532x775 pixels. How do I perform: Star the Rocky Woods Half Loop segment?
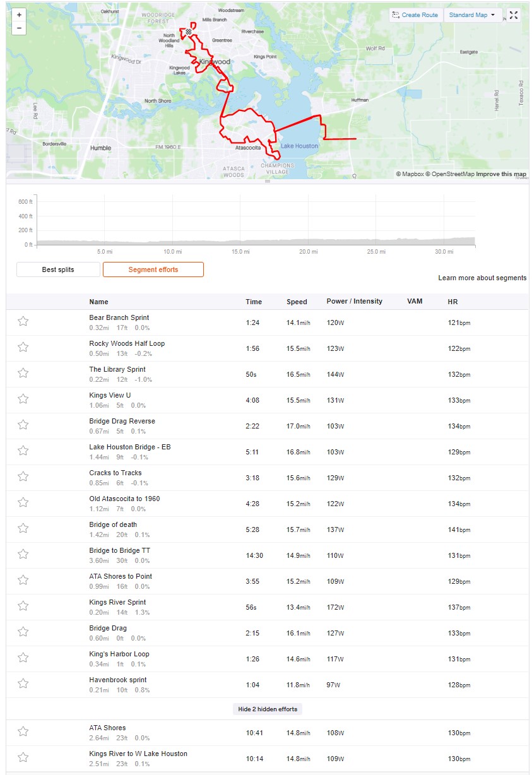[23, 348]
